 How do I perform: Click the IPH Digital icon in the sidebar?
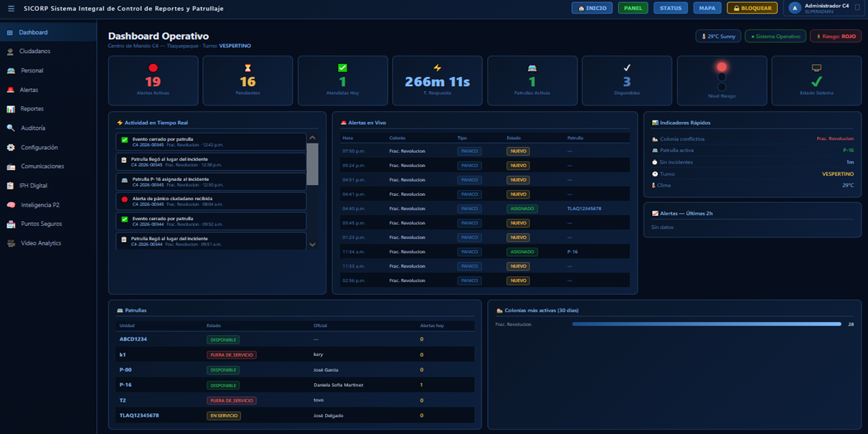pyautogui.click(x=10, y=186)
